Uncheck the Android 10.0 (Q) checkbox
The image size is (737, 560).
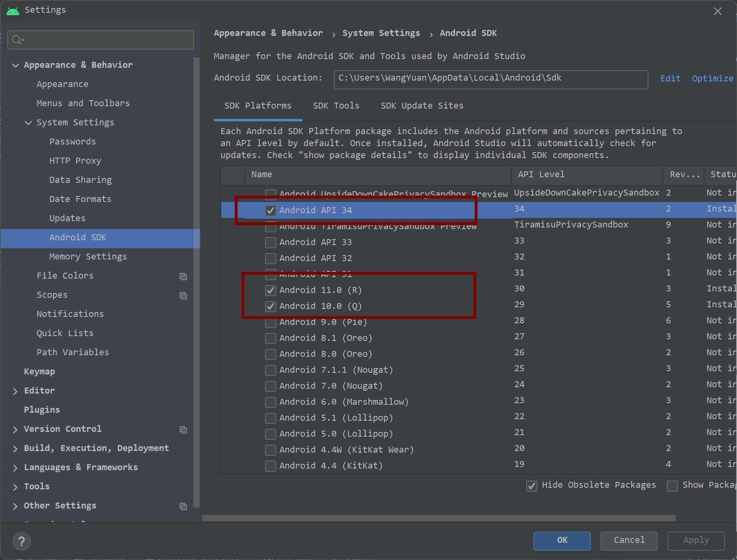point(271,306)
